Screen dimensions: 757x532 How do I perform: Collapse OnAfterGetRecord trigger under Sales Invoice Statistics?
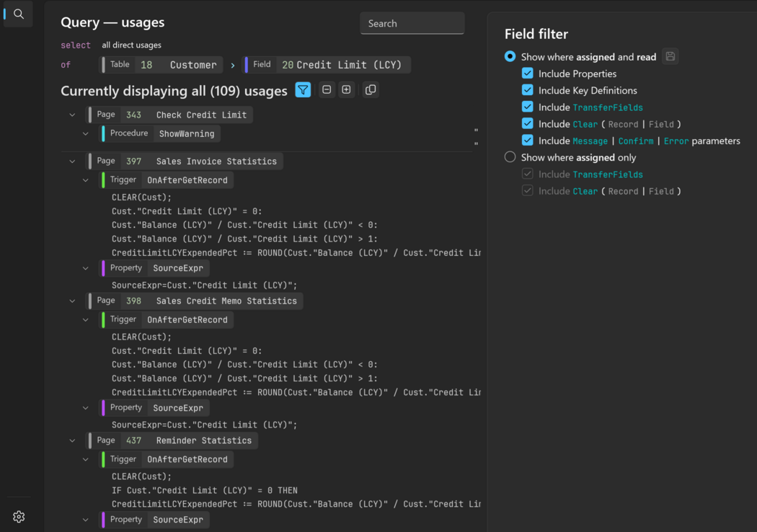[86, 180]
